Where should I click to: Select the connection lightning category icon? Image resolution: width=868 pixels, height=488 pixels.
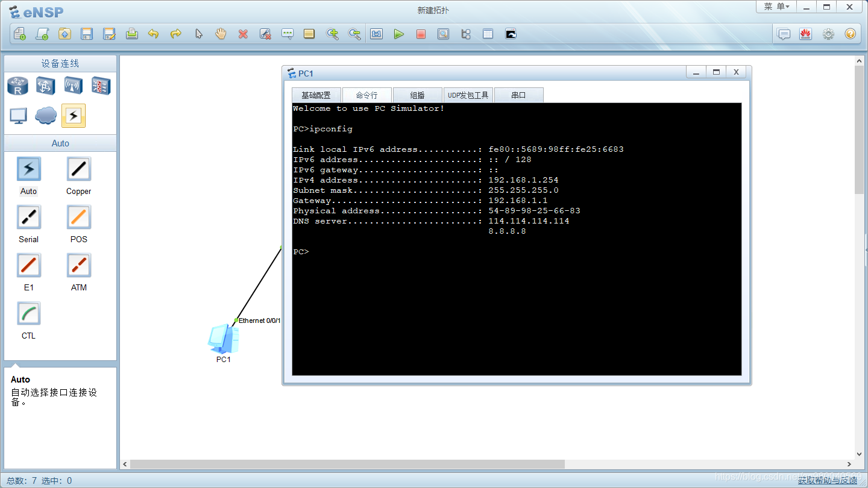(x=74, y=115)
